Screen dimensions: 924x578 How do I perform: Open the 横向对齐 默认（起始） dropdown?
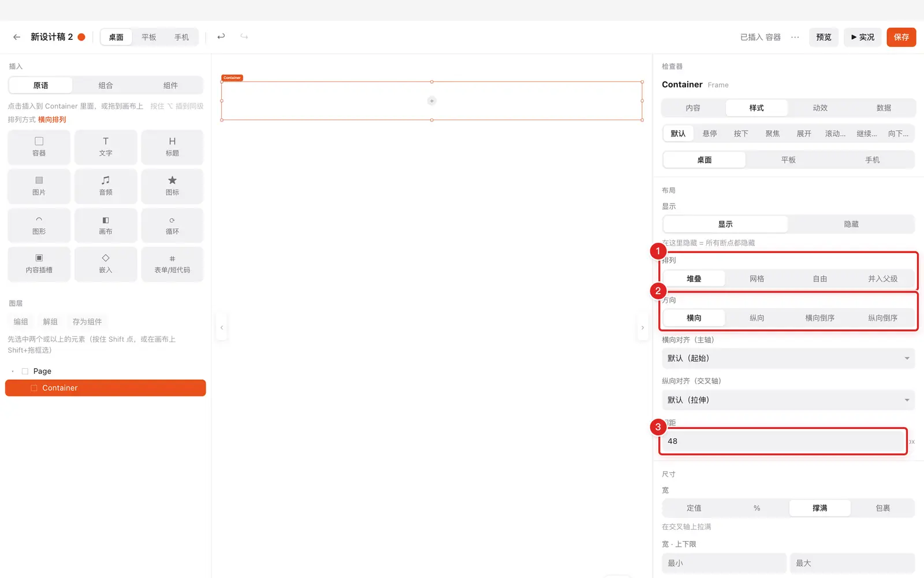click(x=788, y=358)
